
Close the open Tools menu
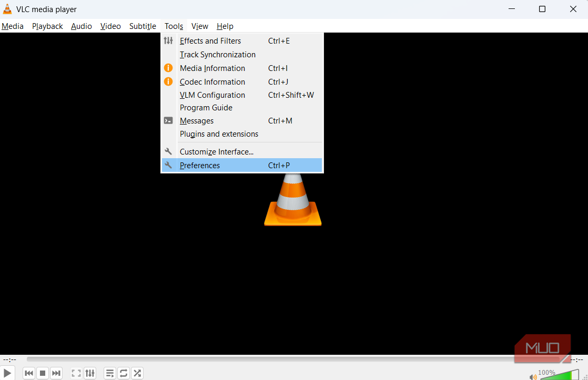tap(174, 26)
